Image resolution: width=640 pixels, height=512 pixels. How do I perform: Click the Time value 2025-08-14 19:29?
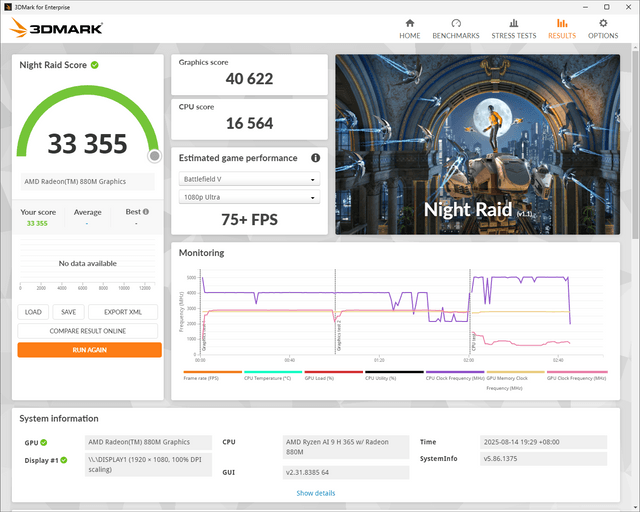click(544, 442)
